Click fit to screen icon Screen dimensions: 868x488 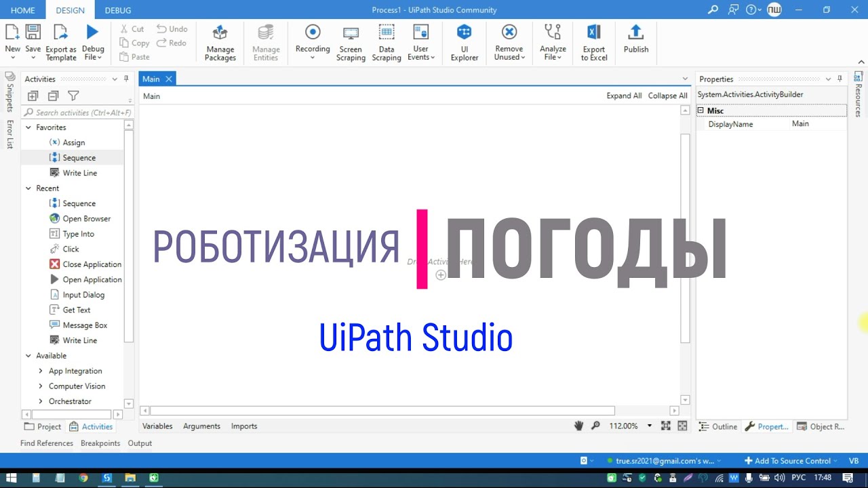pyautogui.click(x=665, y=426)
